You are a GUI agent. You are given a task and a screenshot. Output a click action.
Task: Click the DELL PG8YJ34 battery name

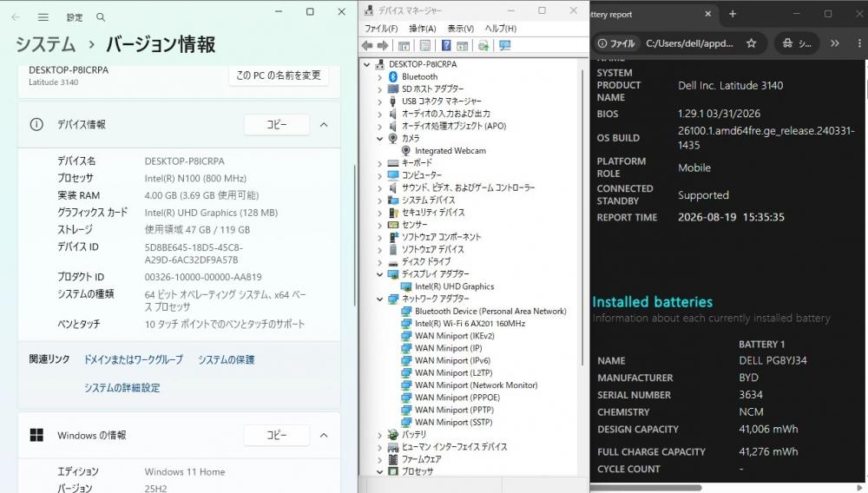click(x=773, y=360)
